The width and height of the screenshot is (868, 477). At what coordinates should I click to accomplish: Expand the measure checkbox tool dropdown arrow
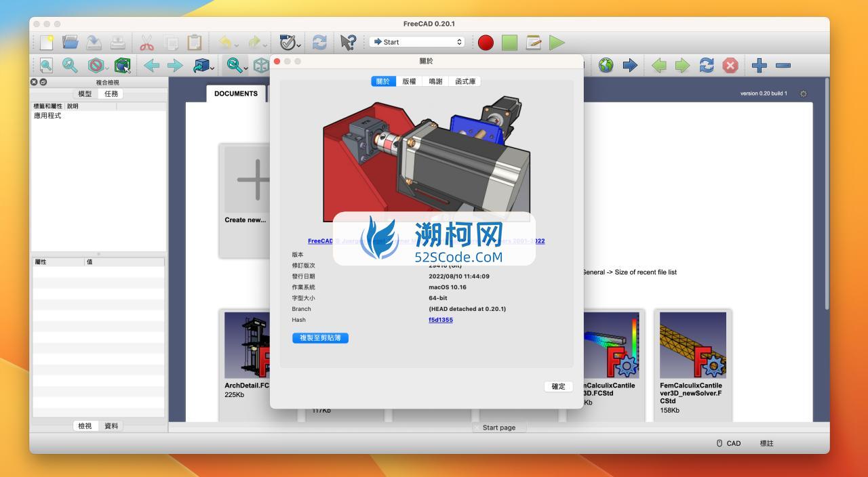click(299, 45)
